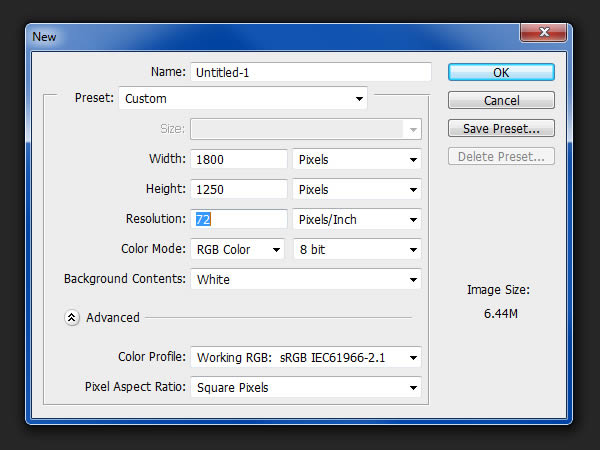Open the Height units dropdown
600x450 pixels.
click(x=357, y=189)
